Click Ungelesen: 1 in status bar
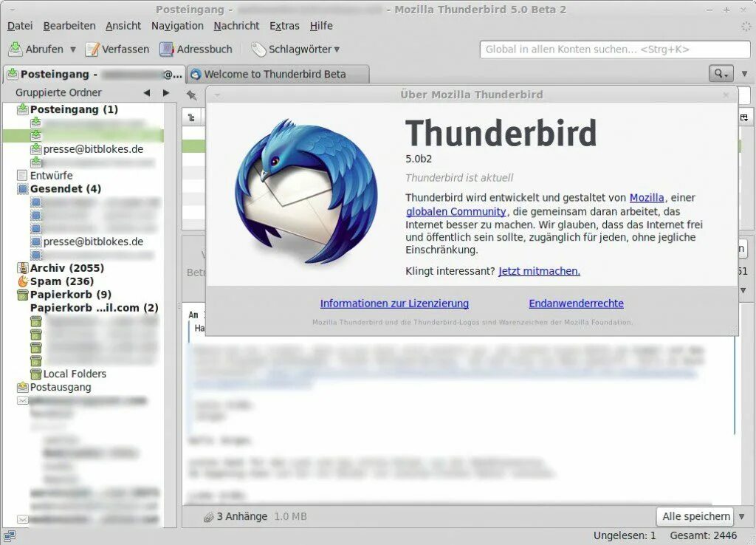 coord(625,536)
